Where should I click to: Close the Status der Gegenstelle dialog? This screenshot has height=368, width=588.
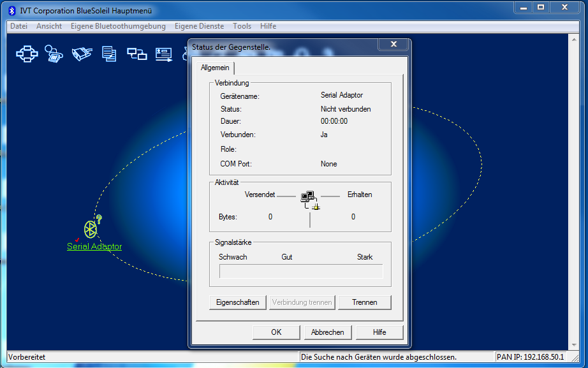(393, 44)
